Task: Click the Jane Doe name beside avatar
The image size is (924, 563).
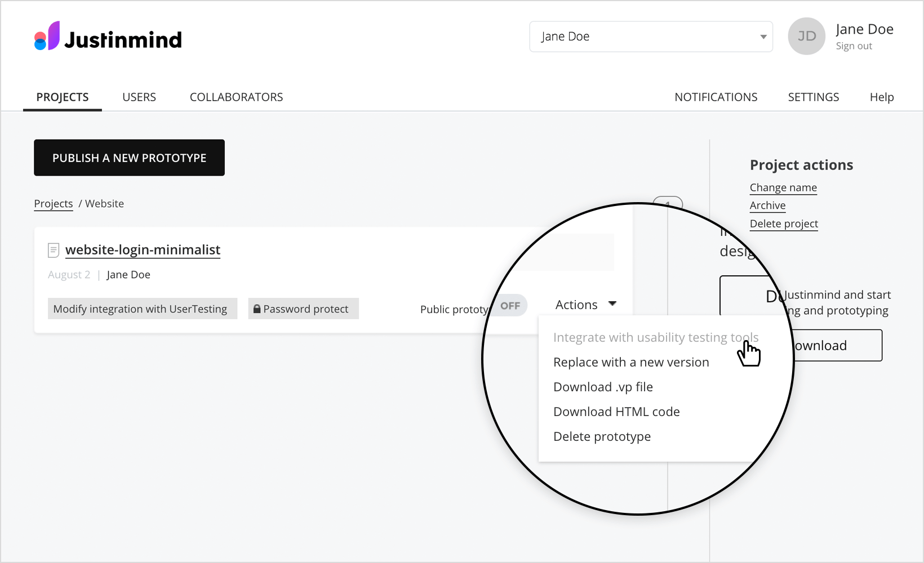Action: coord(864,29)
